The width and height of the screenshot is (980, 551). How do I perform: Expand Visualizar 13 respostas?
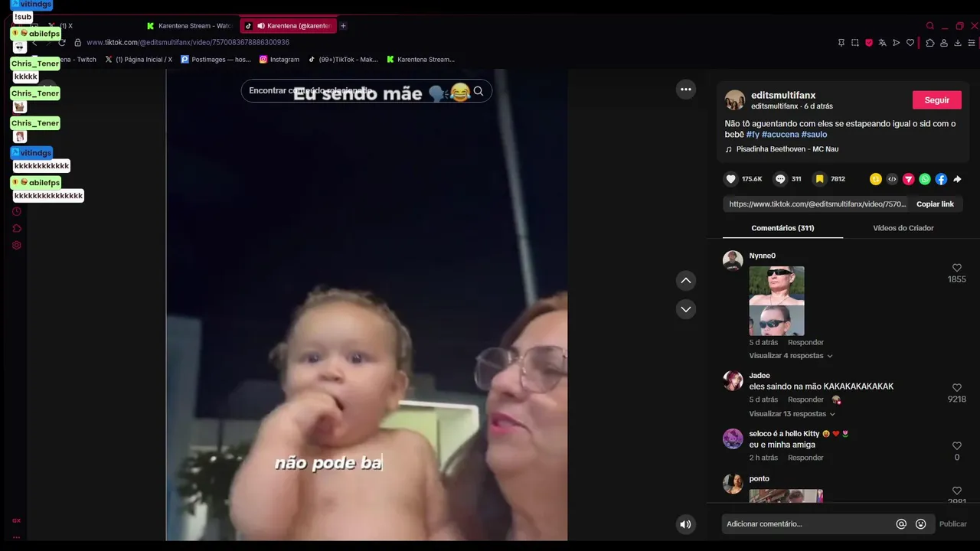(x=792, y=414)
